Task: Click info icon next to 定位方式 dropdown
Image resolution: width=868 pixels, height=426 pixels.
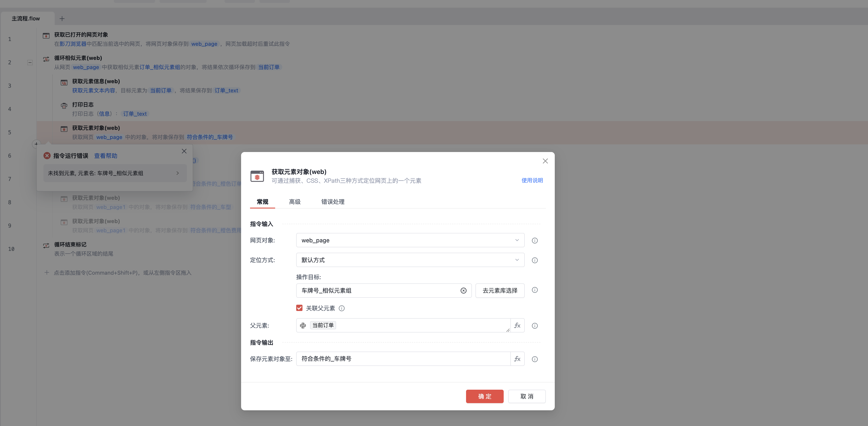Action: 534,260
